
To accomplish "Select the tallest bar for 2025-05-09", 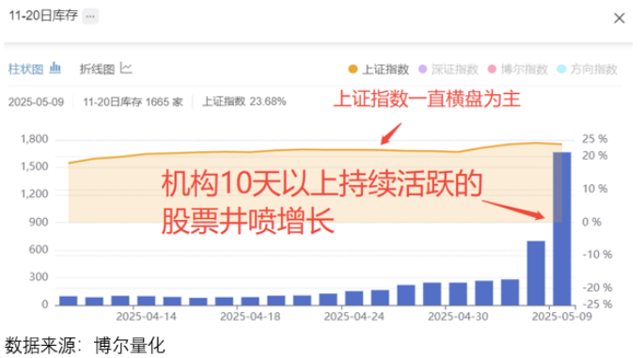I will (x=562, y=228).
